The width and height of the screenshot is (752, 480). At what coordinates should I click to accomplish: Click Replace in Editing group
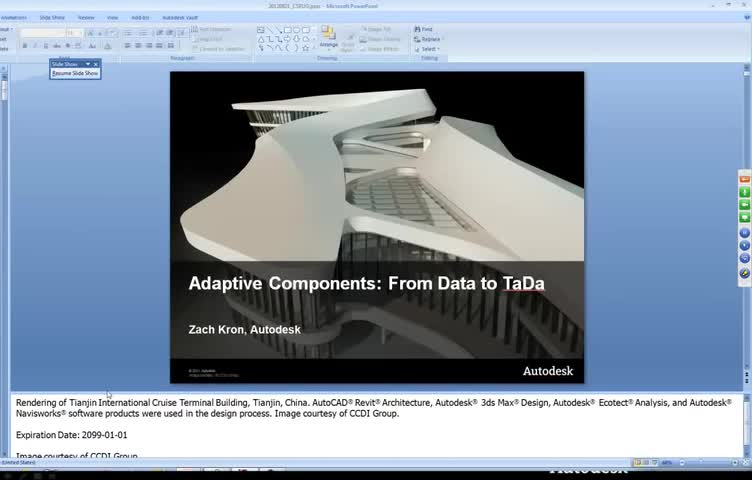428,39
